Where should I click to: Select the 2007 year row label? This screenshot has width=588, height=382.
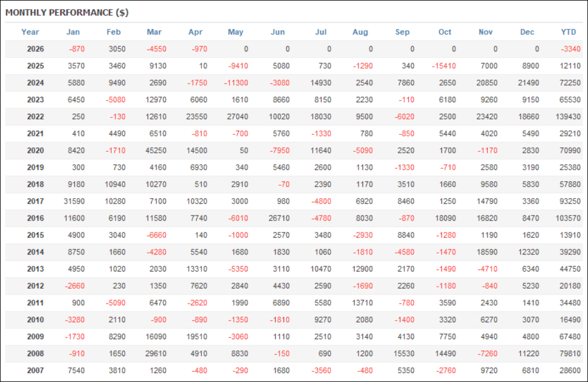[x=36, y=370]
